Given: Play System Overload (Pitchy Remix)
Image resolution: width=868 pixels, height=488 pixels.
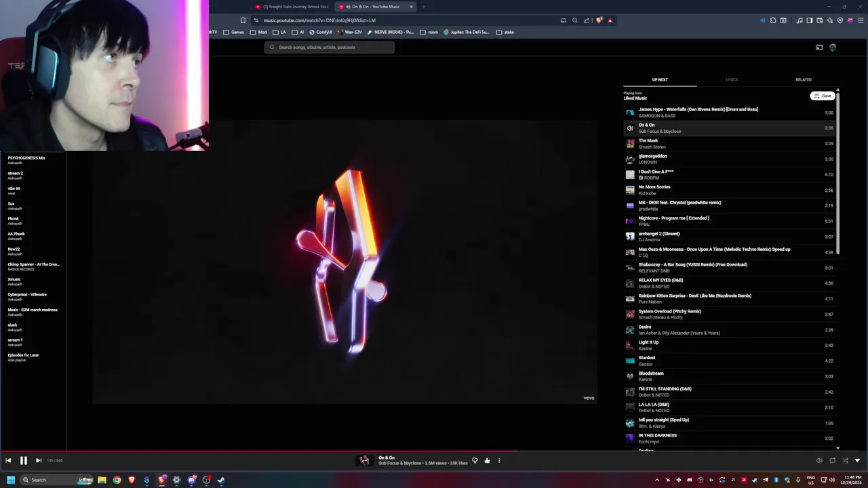Looking at the screenshot, I should click(x=729, y=314).
